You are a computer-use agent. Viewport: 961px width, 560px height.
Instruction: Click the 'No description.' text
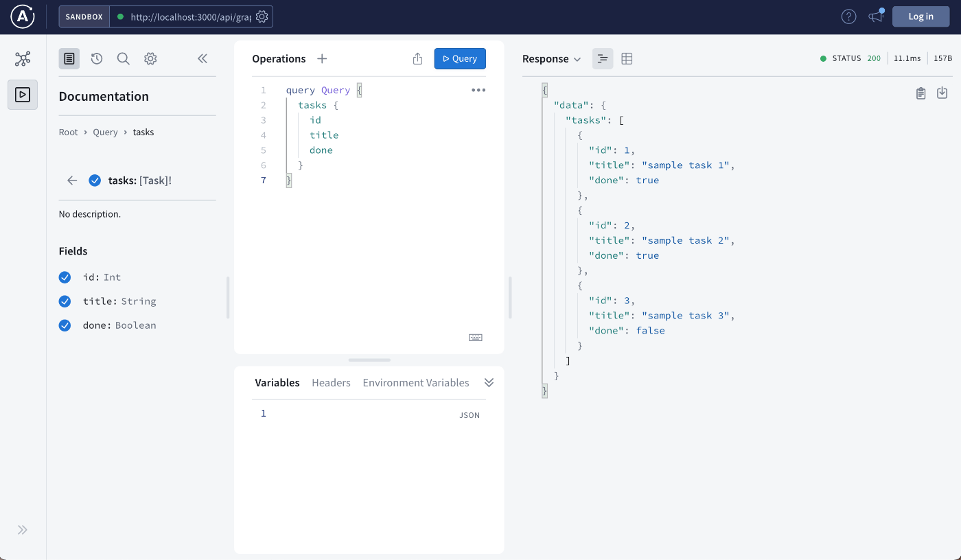(x=90, y=214)
